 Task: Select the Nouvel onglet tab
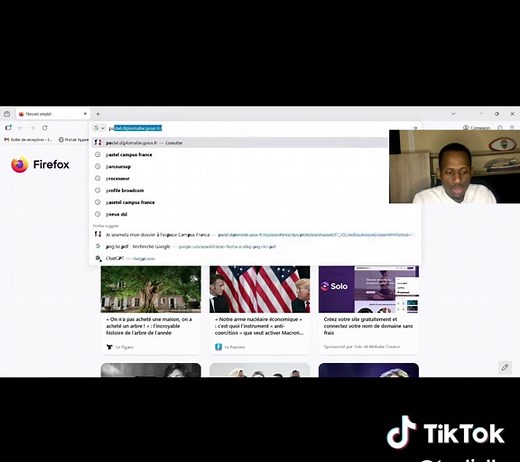pyautogui.click(x=53, y=114)
